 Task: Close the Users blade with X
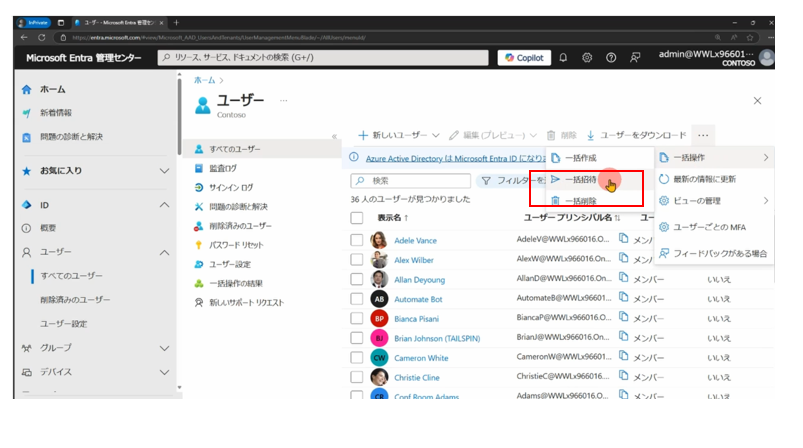(x=757, y=101)
